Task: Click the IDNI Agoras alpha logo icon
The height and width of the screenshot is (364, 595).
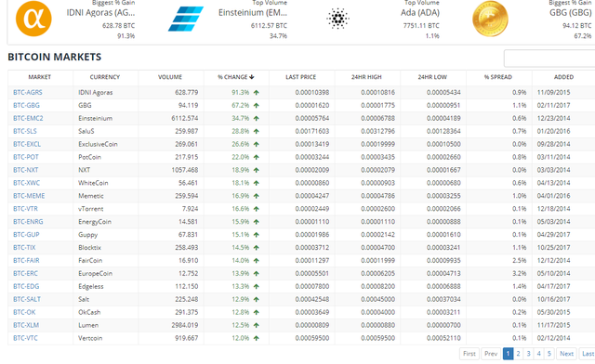Action: (33, 19)
